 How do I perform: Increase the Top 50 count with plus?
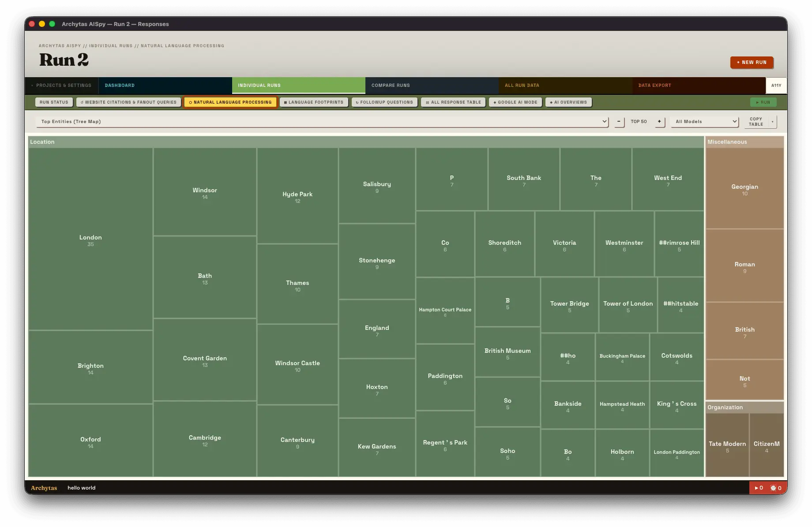[x=659, y=122]
